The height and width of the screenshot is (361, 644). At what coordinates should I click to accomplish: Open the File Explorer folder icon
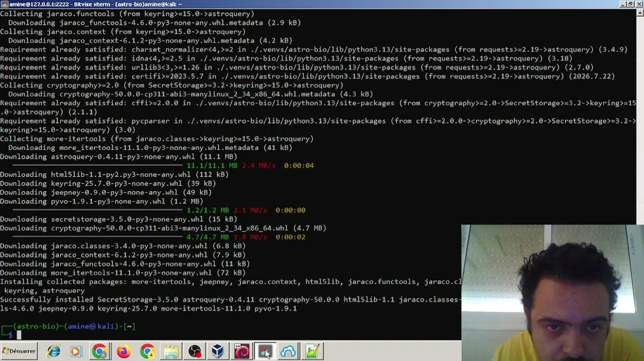click(x=171, y=351)
